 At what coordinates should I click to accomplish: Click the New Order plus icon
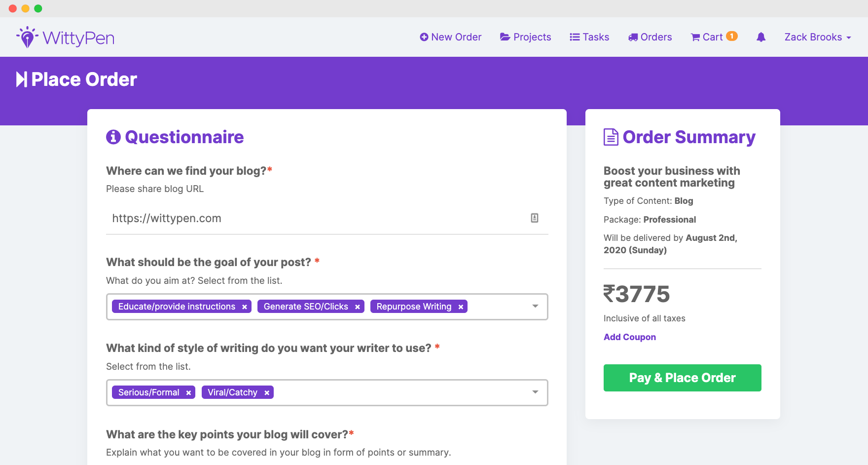424,37
